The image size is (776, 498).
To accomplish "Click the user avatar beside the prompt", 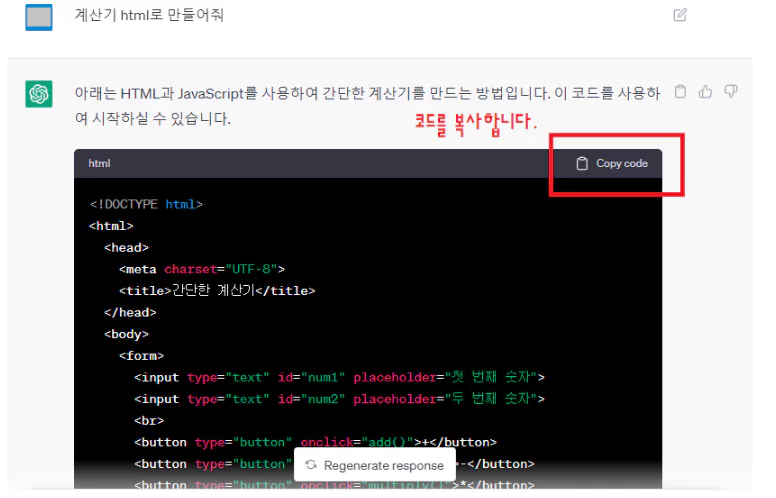I will click(x=39, y=17).
